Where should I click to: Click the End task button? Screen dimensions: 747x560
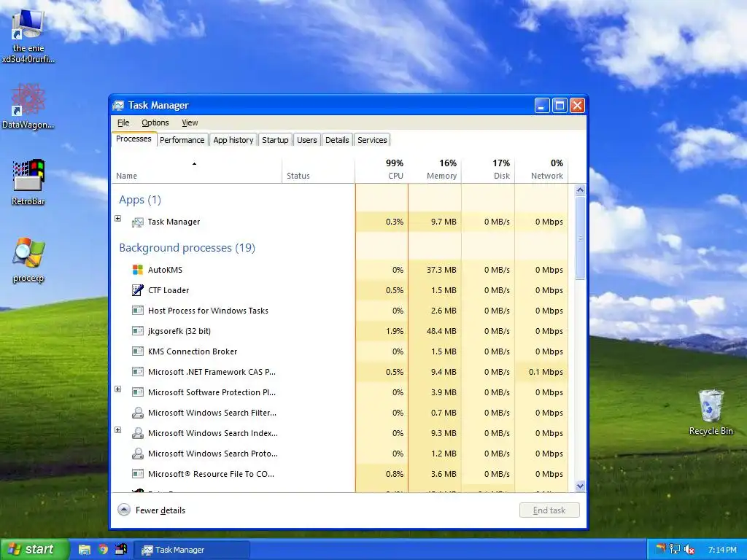click(549, 510)
